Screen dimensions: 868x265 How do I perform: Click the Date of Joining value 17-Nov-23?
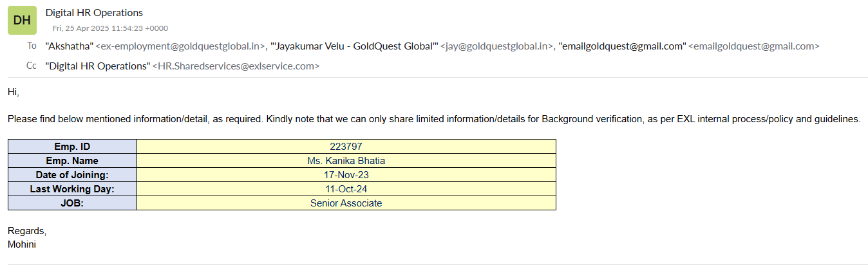tap(346, 175)
